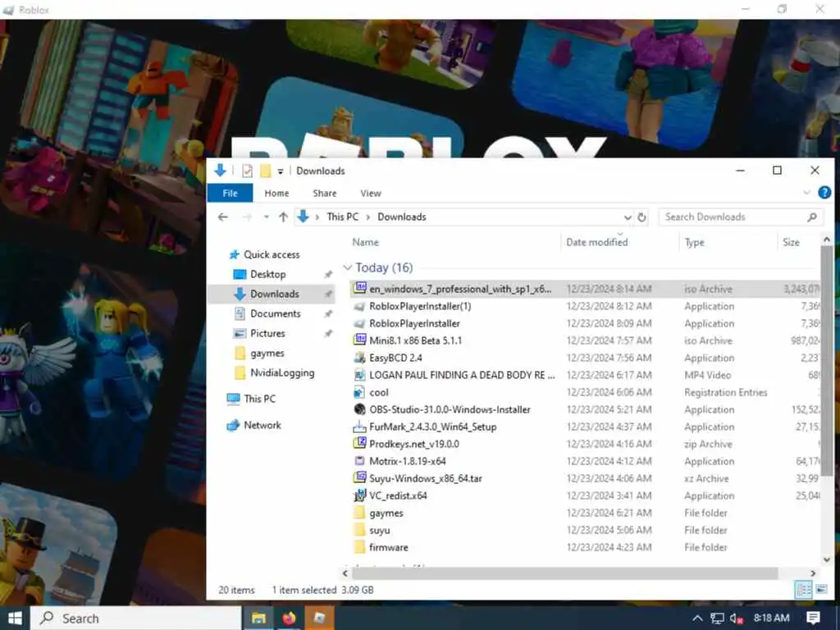
Task: Go up one folder level arrow
Action: (283, 217)
